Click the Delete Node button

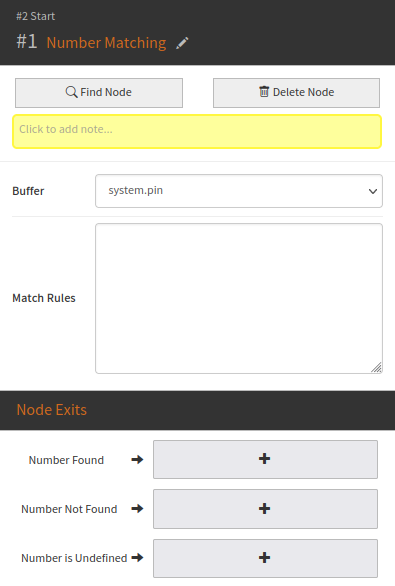pyautogui.click(x=296, y=93)
